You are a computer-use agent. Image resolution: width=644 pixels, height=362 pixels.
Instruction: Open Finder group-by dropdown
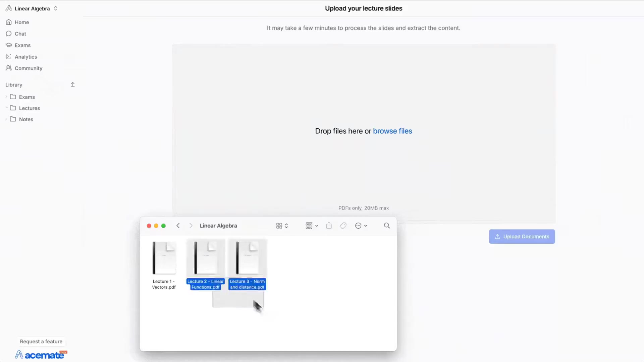click(311, 226)
